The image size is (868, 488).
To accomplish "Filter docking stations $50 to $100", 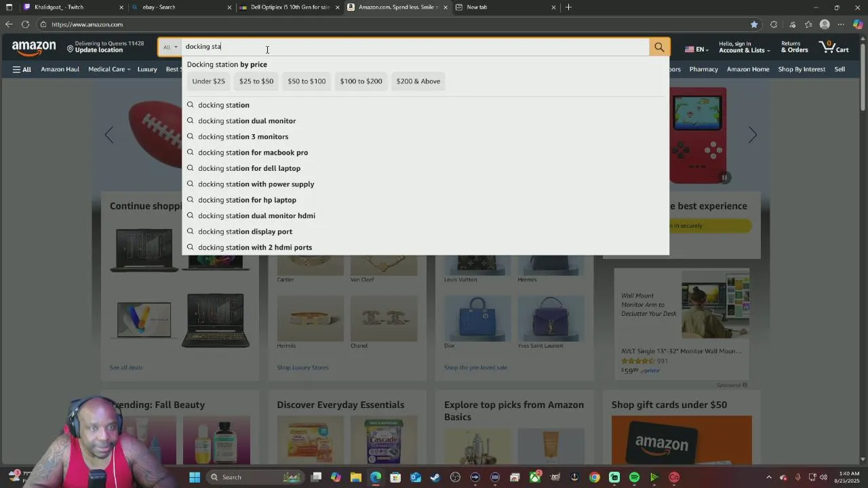I will (x=307, y=81).
